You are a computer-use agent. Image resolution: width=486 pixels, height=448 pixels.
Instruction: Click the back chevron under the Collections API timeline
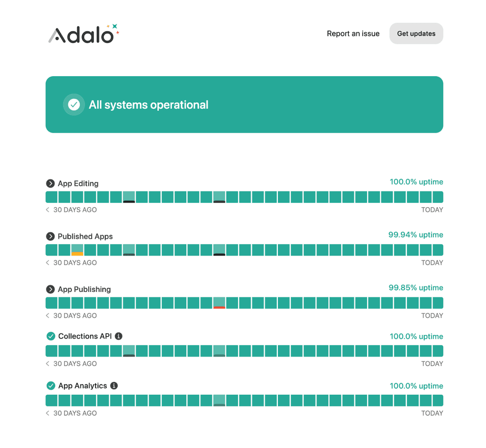click(x=48, y=363)
